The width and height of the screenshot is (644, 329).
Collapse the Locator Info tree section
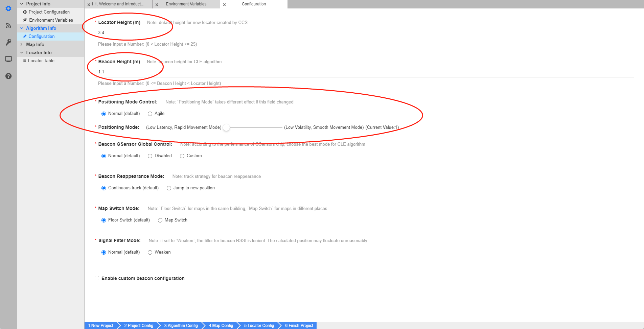coord(22,53)
